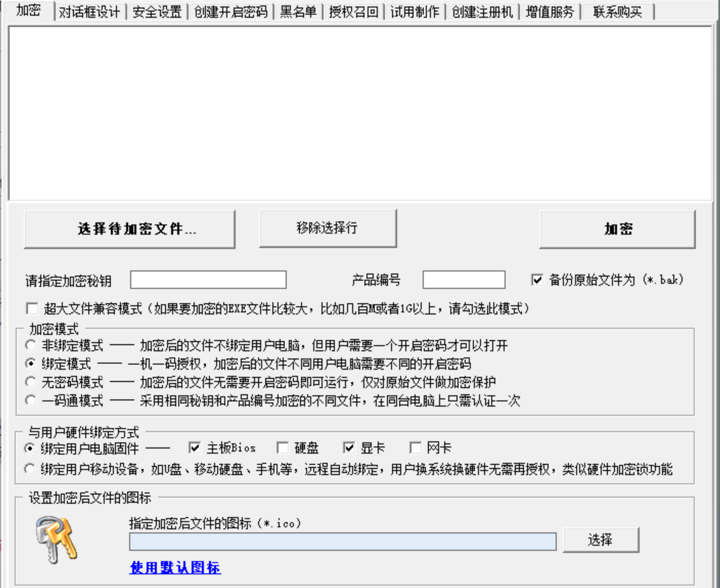Click the 选择待加密文件 button

[130, 229]
